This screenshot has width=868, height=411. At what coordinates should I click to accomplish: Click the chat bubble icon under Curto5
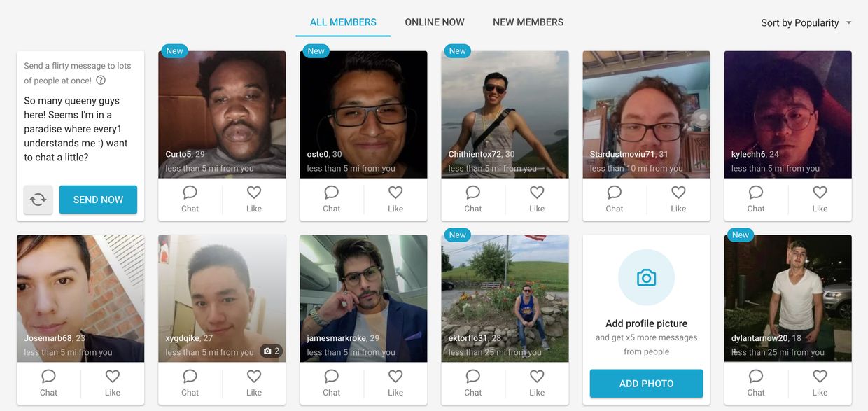[x=190, y=193]
